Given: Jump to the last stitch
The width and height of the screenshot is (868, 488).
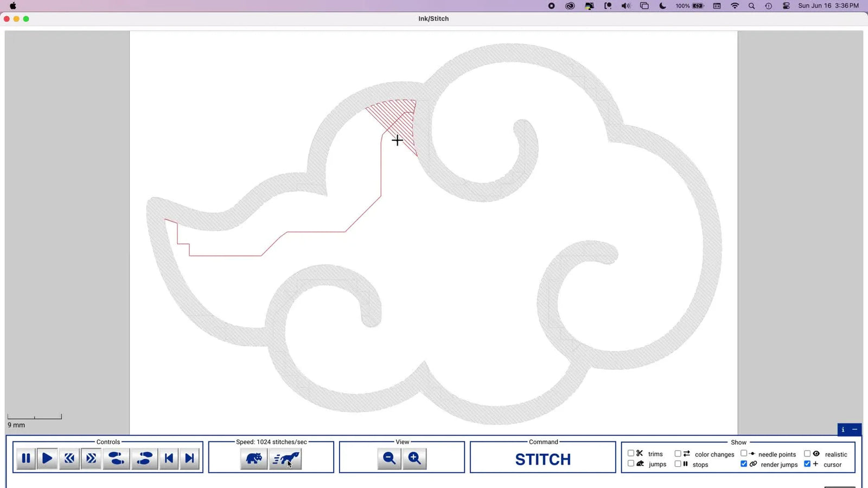Looking at the screenshot, I should pos(189,458).
